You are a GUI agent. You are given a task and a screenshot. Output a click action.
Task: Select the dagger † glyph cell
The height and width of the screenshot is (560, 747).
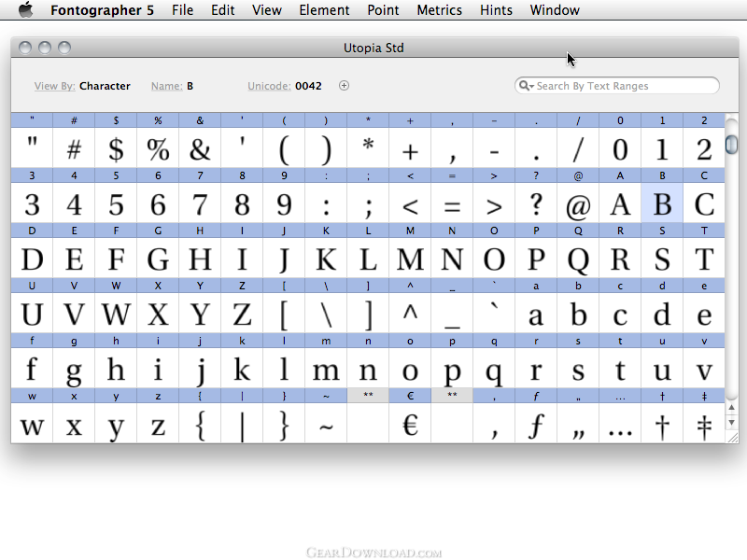coord(662,424)
